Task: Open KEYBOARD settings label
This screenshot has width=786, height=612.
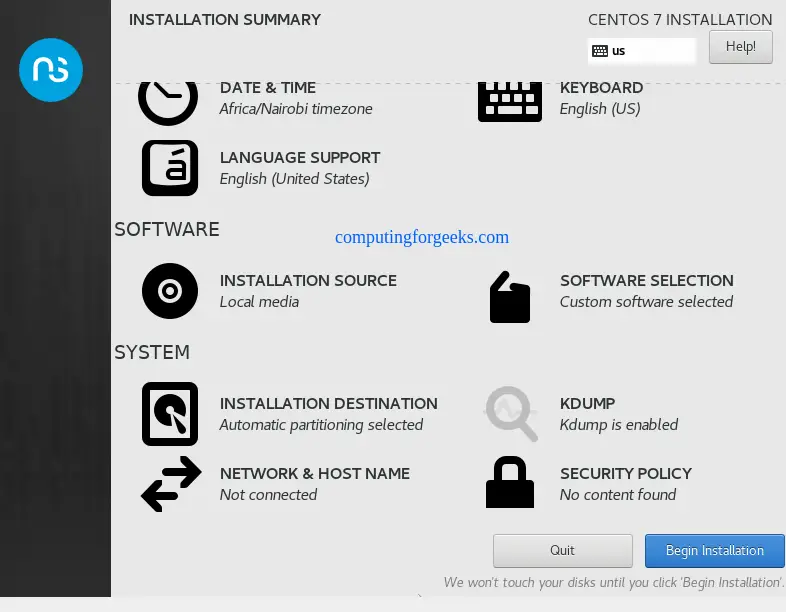Action: (602, 88)
